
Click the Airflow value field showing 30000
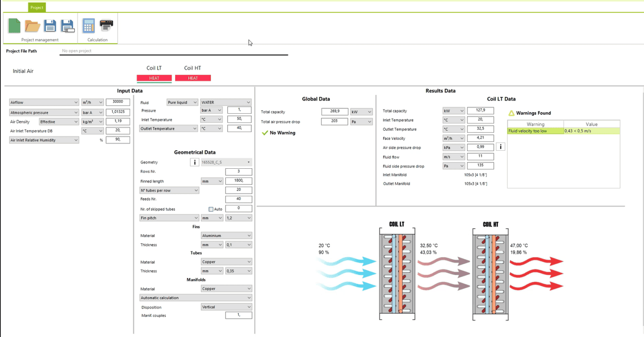[x=118, y=102]
